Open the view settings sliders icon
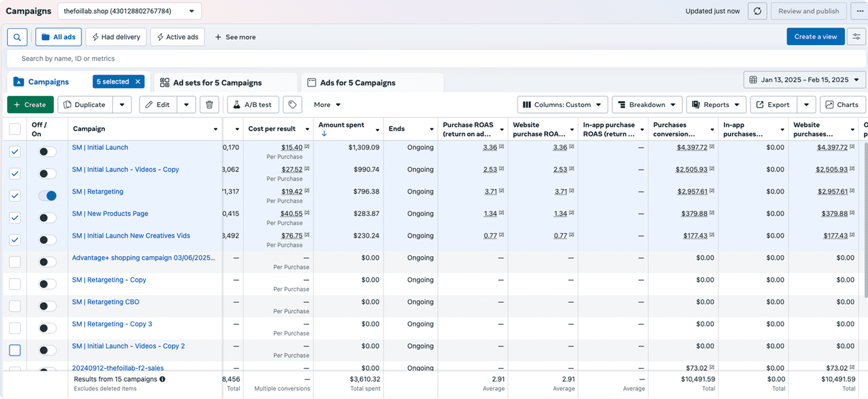 coord(856,37)
